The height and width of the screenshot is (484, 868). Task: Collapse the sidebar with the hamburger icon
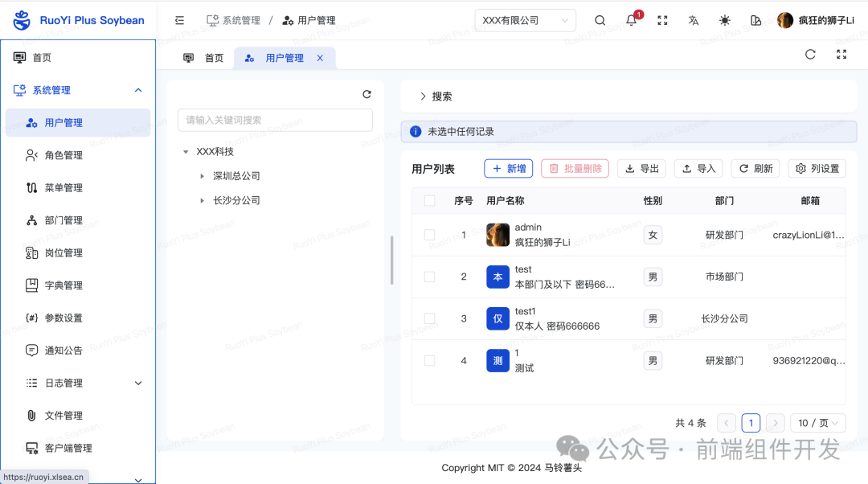(x=180, y=20)
